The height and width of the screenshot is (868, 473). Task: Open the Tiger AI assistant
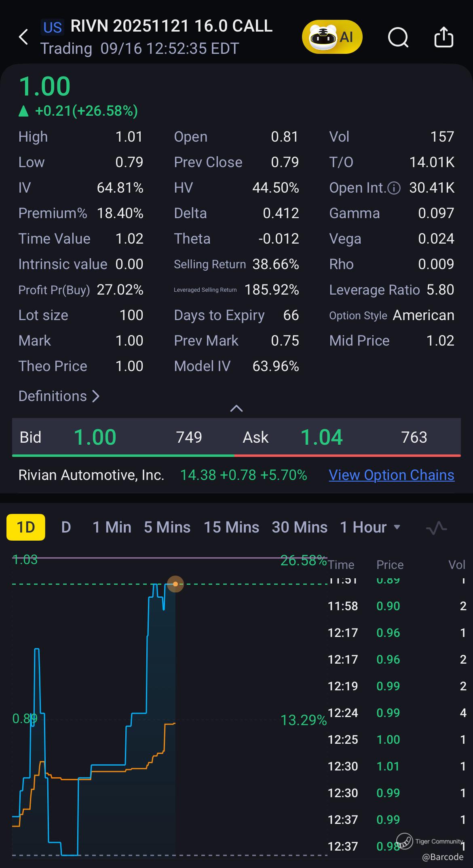pos(332,37)
